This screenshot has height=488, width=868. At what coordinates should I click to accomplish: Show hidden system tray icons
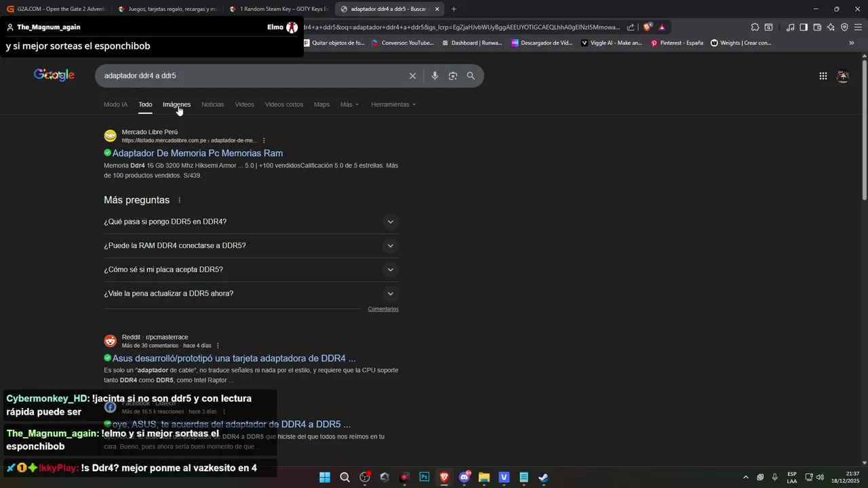coord(746,477)
